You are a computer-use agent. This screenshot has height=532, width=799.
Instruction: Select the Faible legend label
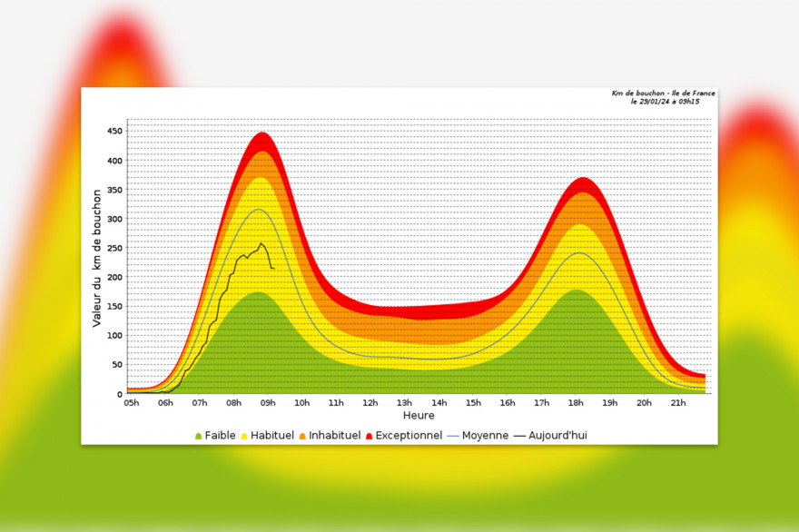pyautogui.click(x=222, y=436)
